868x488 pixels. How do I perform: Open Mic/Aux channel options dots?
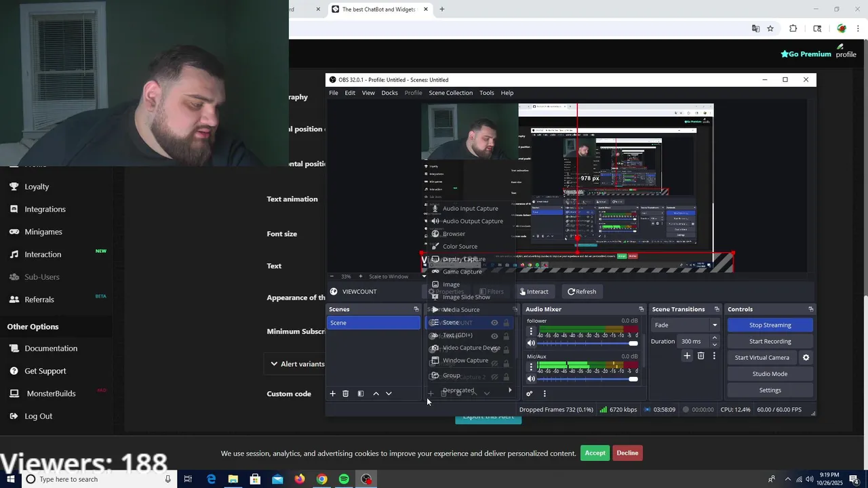[531, 367]
